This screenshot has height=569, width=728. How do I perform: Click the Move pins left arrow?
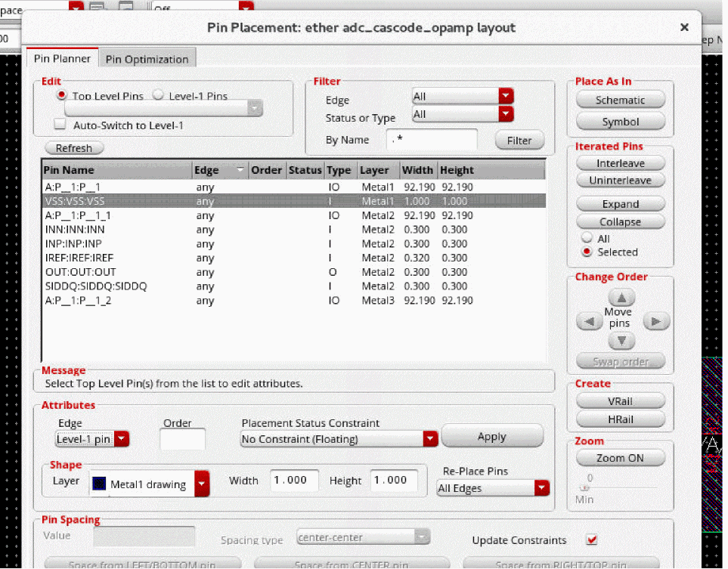589,322
